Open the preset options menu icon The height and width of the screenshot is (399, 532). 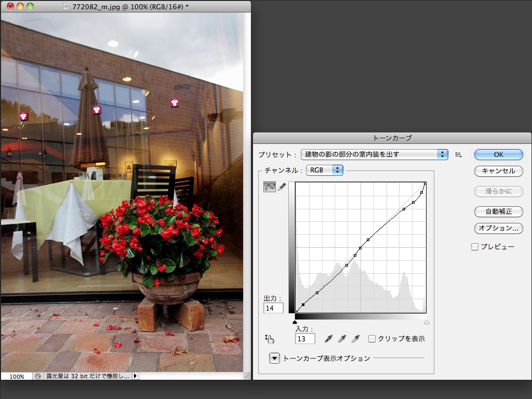point(458,154)
